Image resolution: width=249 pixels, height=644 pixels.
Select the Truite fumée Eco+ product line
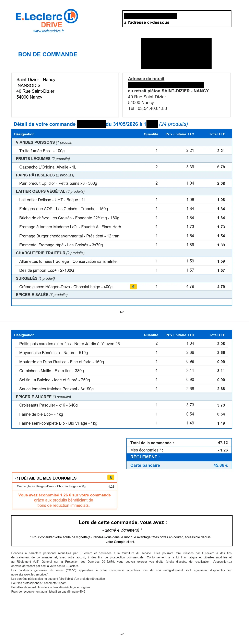tap(122, 150)
